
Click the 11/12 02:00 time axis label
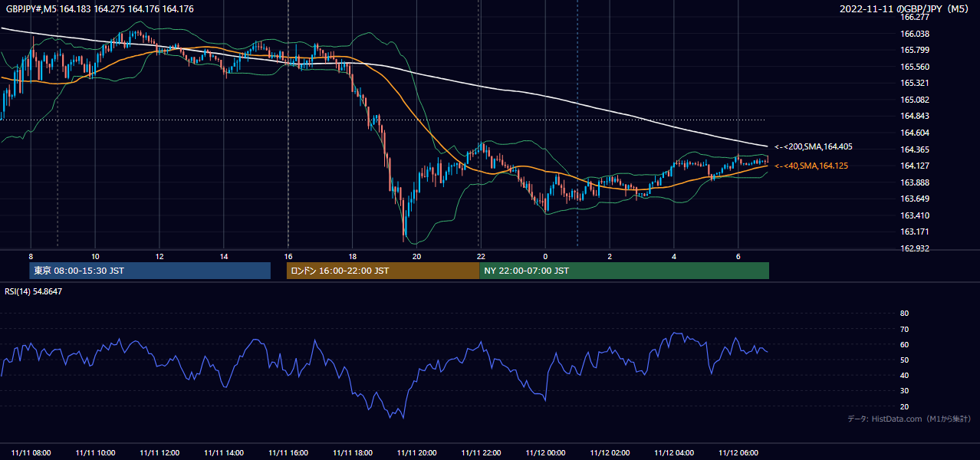pyautogui.click(x=610, y=453)
